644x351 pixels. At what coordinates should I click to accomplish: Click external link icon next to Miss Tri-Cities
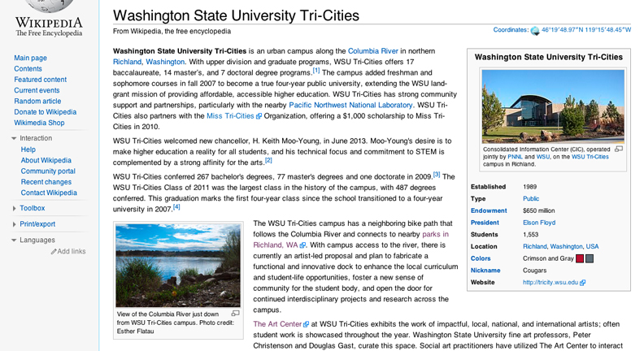coord(259,116)
